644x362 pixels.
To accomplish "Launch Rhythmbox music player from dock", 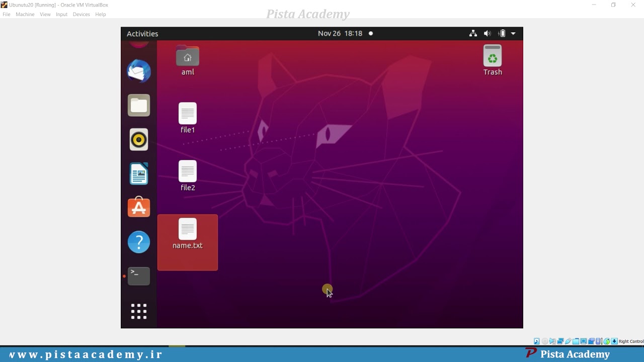I will tap(139, 139).
